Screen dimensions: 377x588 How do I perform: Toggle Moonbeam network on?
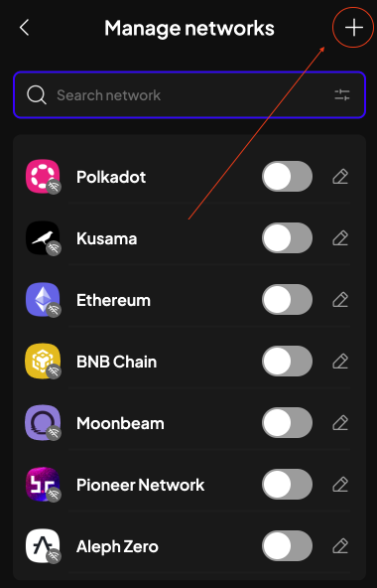pyautogui.click(x=287, y=423)
